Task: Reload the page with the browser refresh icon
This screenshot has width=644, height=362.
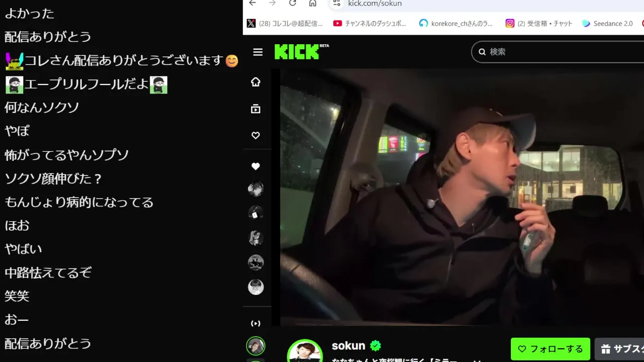Action: (x=293, y=4)
